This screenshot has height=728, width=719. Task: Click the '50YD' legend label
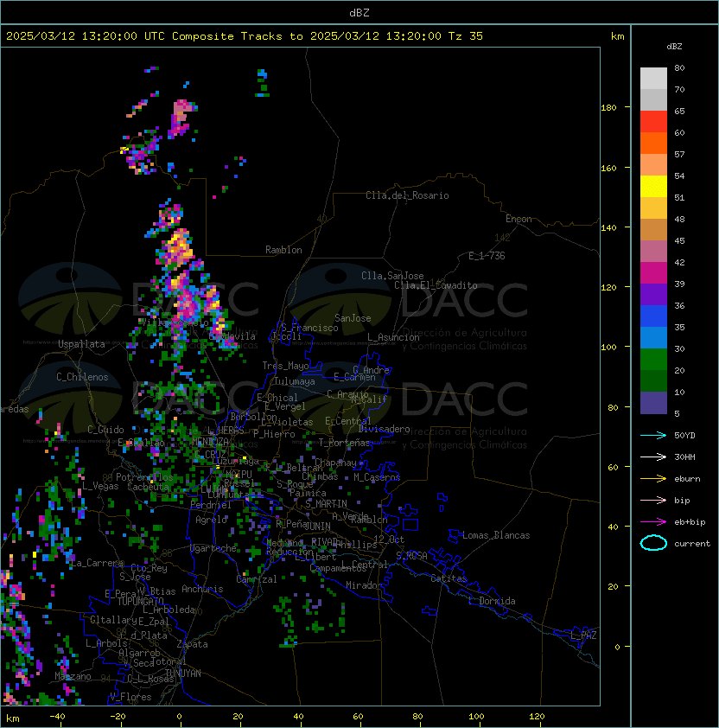[x=684, y=435]
